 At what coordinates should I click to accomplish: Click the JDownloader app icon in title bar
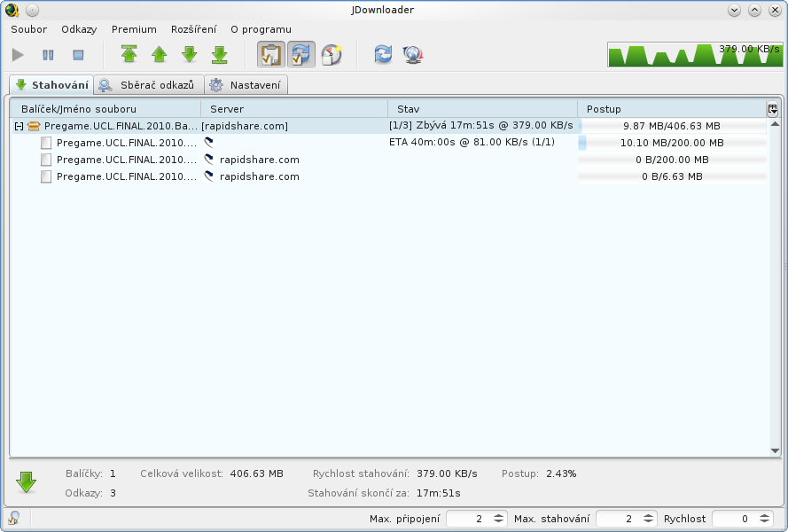[12, 10]
